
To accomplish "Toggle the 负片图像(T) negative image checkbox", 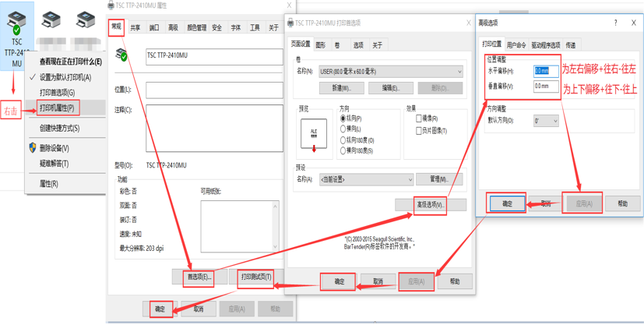I will (x=419, y=131).
